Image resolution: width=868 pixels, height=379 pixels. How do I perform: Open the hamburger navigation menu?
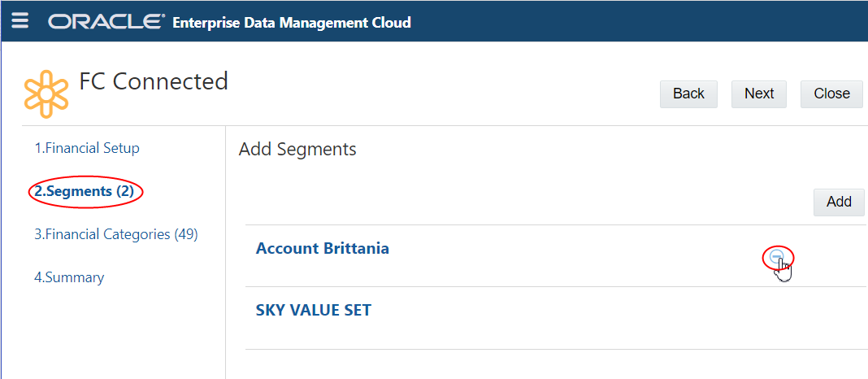click(20, 20)
